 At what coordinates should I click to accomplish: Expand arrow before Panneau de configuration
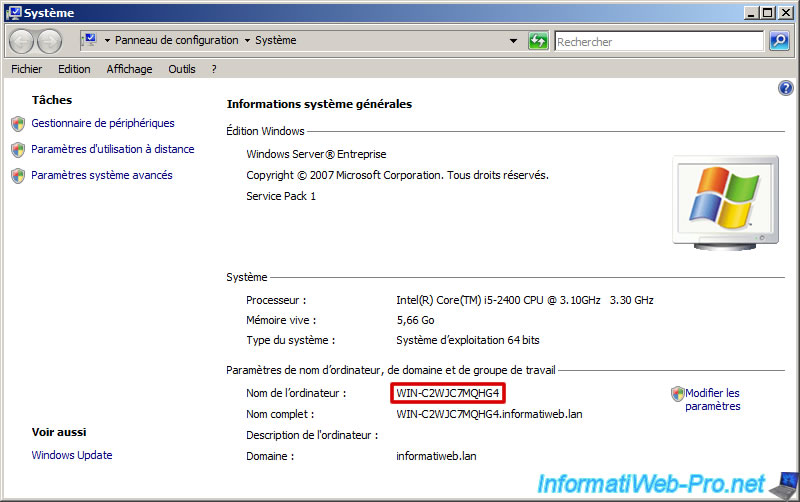[107, 40]
